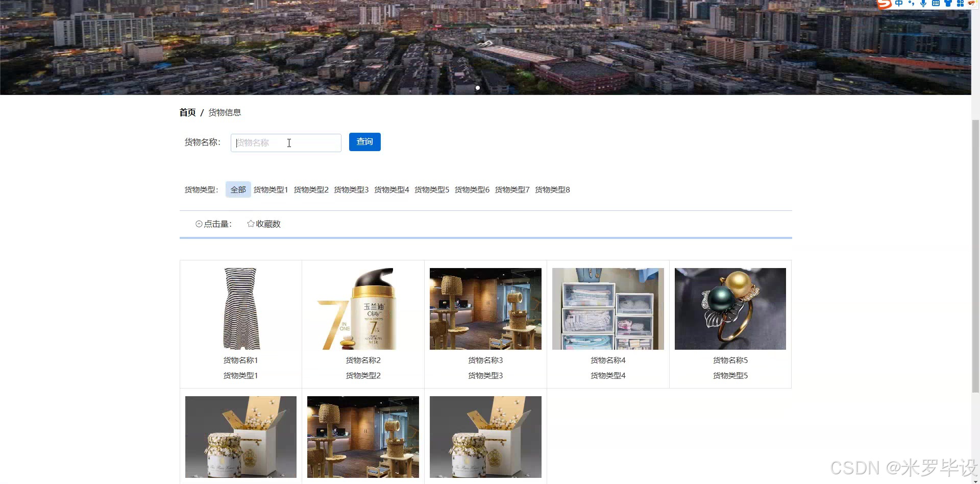Filter by 货物类型1
The width and height of the screenshot is (980, 484).
click(x=271, y=190)
